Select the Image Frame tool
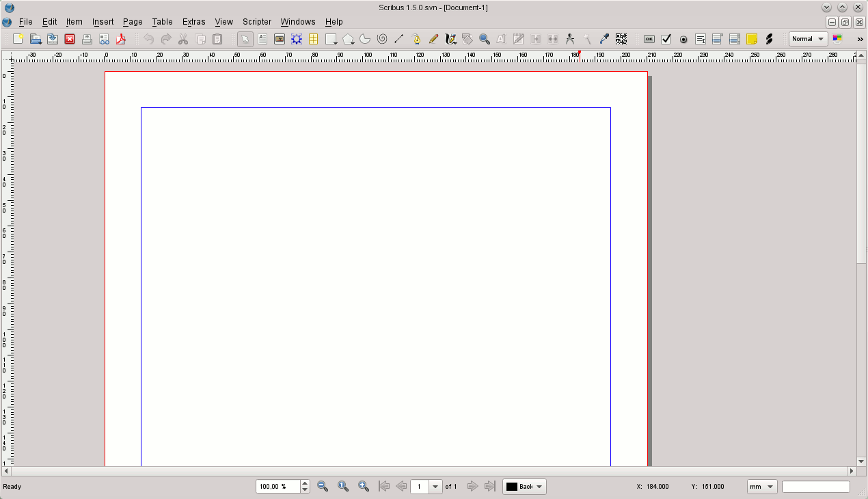Screen dimensions: 868x499 [280, 39]
